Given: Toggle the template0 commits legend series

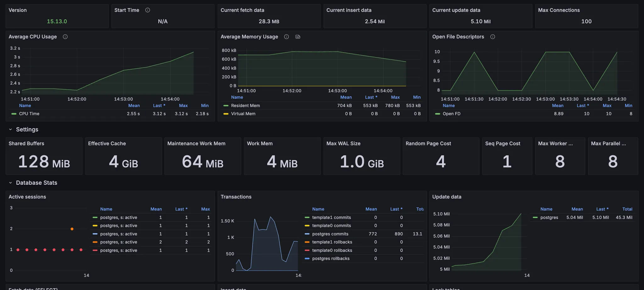Looking at the screenshot, I should pos(331,226).
